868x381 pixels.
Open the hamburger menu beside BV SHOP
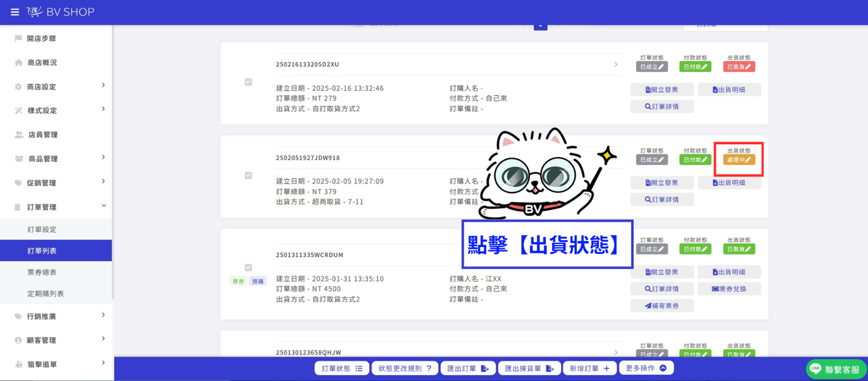(x=15, y=12)
